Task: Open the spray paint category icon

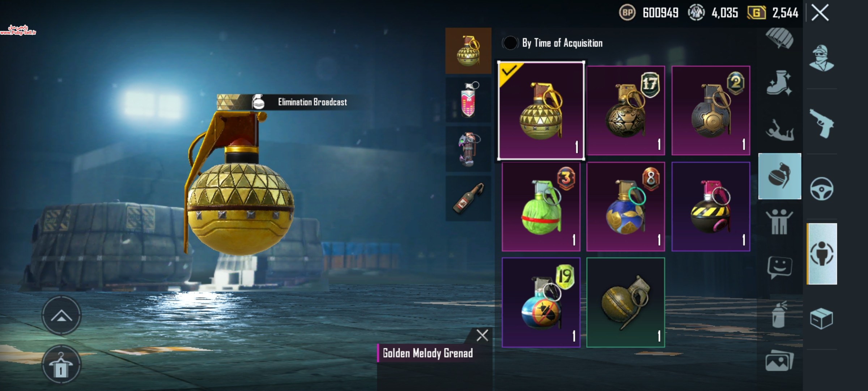Action: (779, 314)
